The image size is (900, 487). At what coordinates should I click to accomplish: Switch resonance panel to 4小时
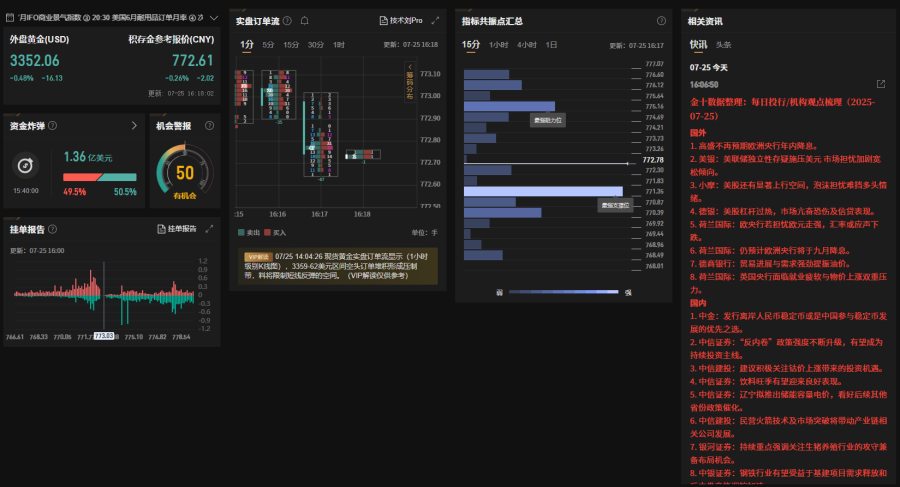click(x=527, y=45)
